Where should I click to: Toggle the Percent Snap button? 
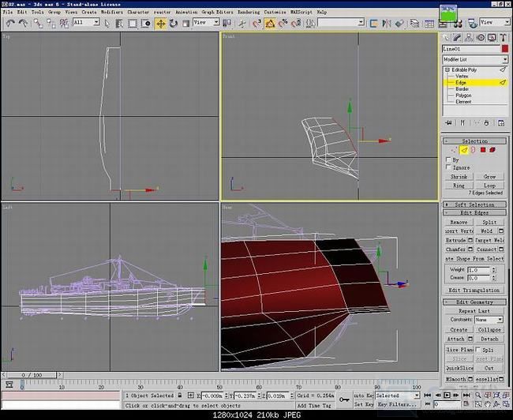[283, 23]
